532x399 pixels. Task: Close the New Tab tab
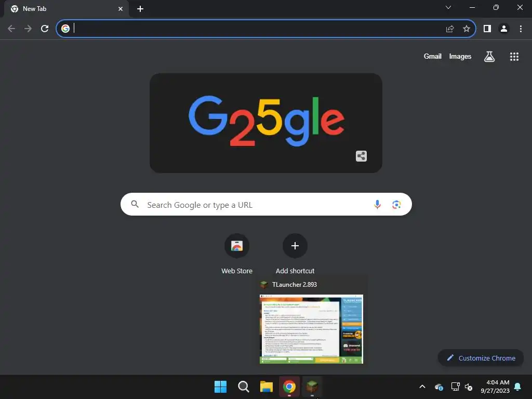click(x=121, y=9)
